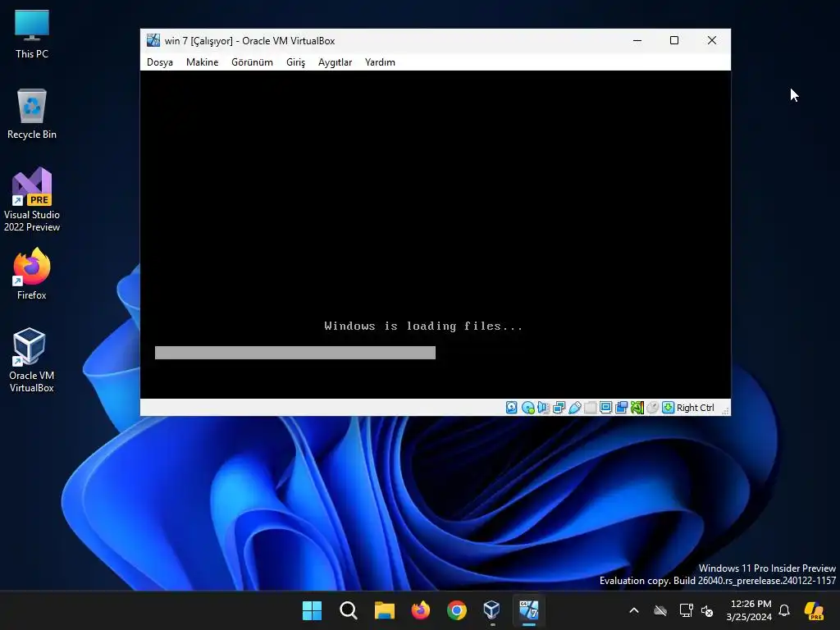The width and height of the screenshot is (840, 630).
Task: Click the running win 7 VM taskbar icon
Action: [529, 610]
